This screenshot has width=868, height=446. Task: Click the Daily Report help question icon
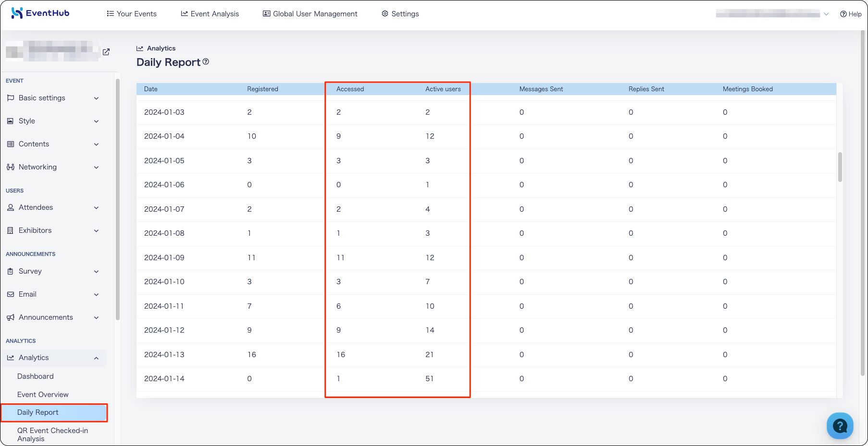tap(206, 61)
